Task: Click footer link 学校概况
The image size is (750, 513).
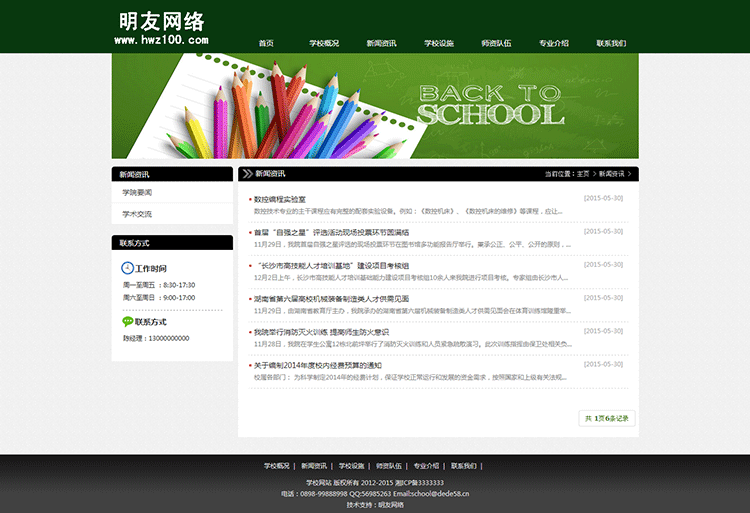Action: [x=276, y=466]
